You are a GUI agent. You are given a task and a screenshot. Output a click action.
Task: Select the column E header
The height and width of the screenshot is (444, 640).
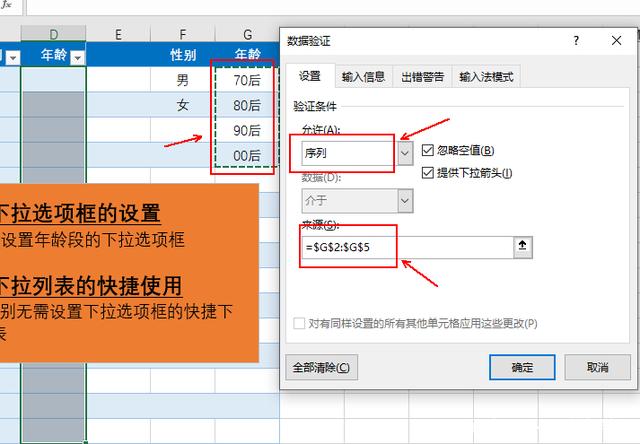point(118,34)
